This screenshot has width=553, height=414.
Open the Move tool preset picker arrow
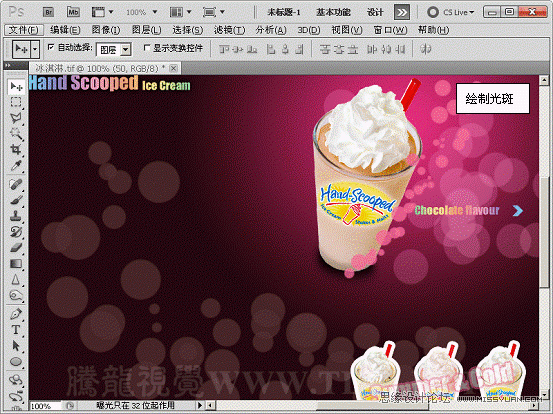click(x=35, y=49)
